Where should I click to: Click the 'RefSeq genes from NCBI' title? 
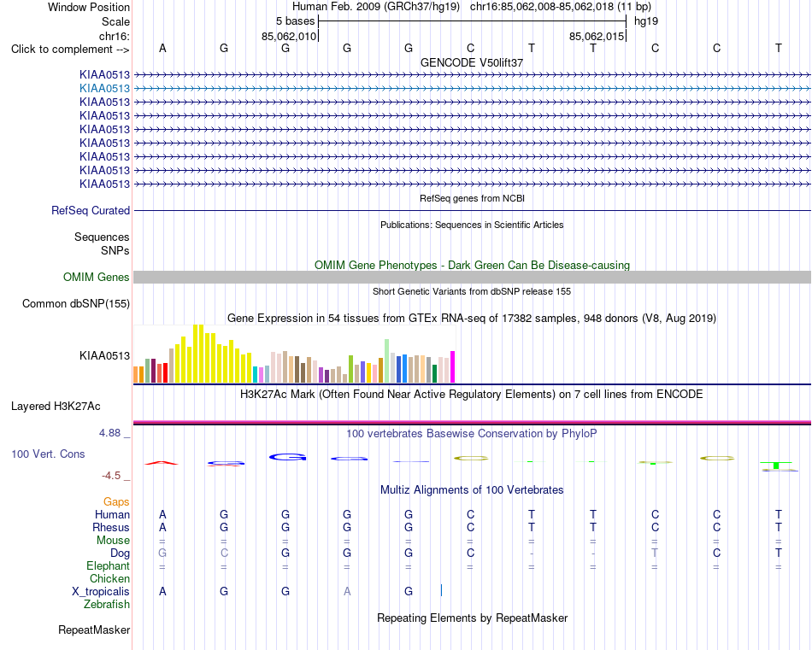pyautogui.click(x=472, y=198)
